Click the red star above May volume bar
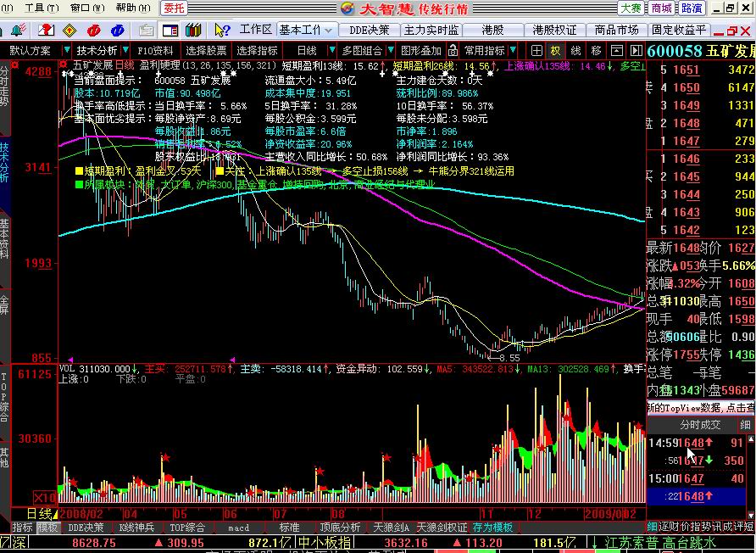 [165, 457]
